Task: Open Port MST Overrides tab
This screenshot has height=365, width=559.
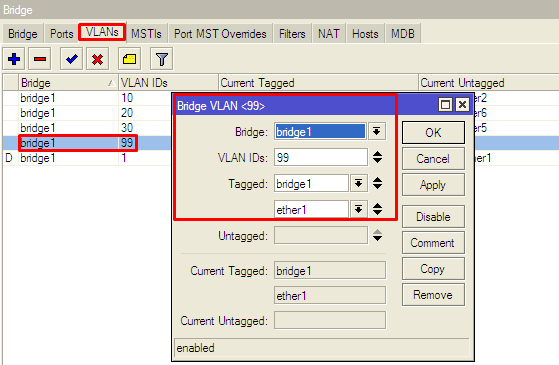Action: tap(220, 34)
